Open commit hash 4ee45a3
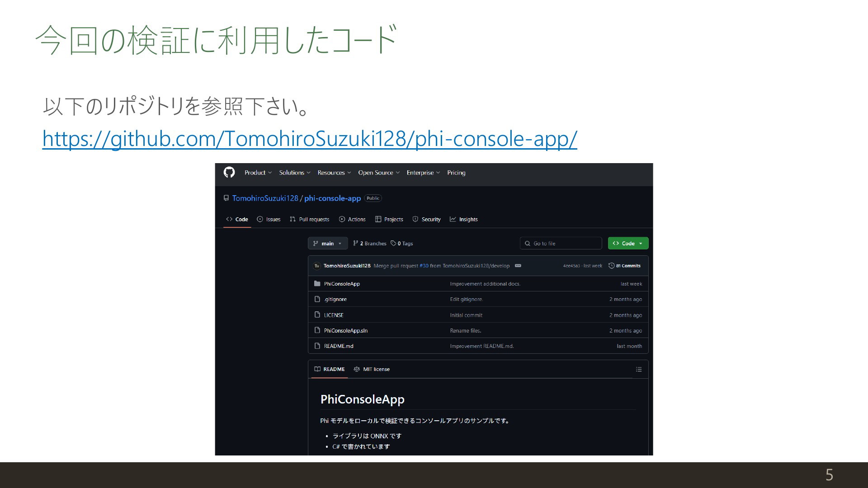This screenshot has width=868, height=488. pyautogui.click(x=571, y=266)
